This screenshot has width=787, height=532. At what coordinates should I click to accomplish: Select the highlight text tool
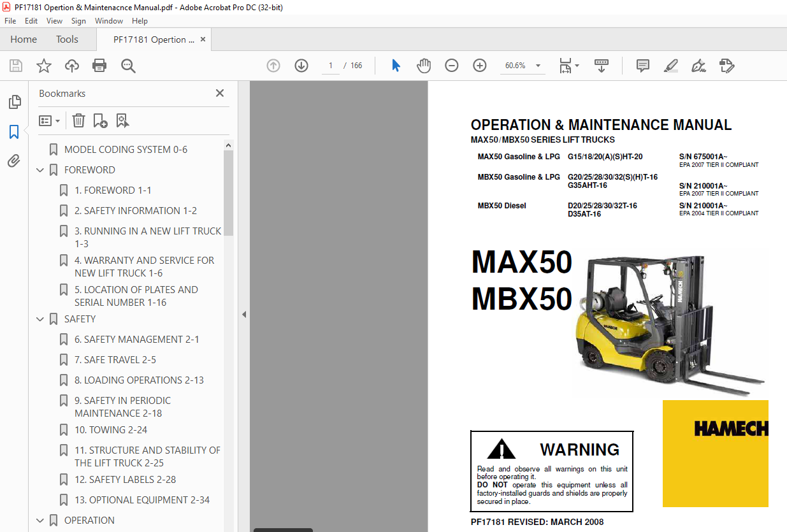pyautogui.click(x=670, y=66)
